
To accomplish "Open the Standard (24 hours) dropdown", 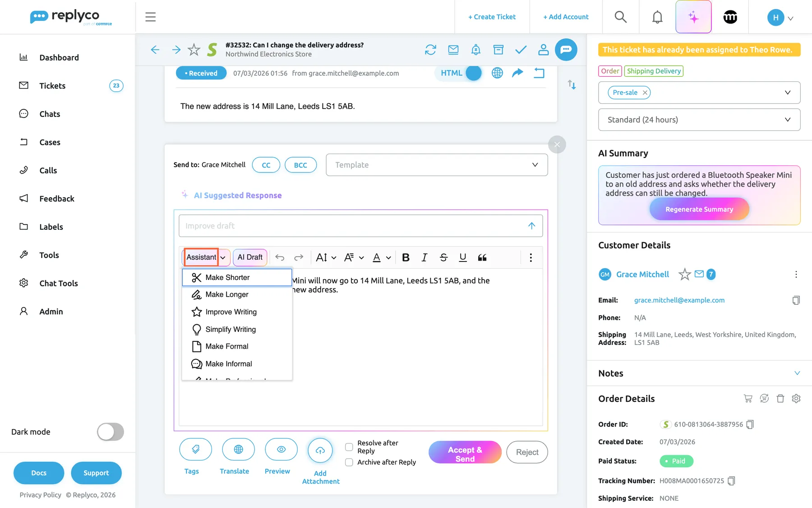I will pyautogui.click(x=699, y=120).
